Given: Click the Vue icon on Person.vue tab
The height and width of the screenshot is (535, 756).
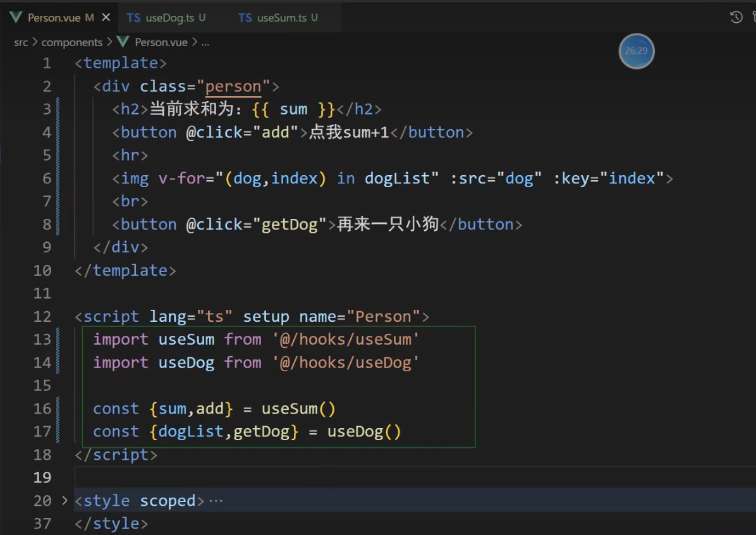Looking at the screenshot, I should 16,18.
